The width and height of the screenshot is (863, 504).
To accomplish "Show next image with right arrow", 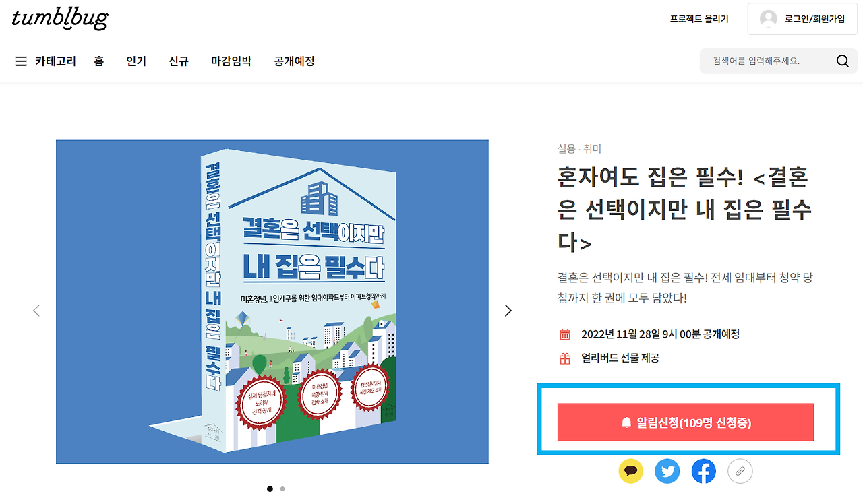I will pyautogui.click(x=508, y=311).
